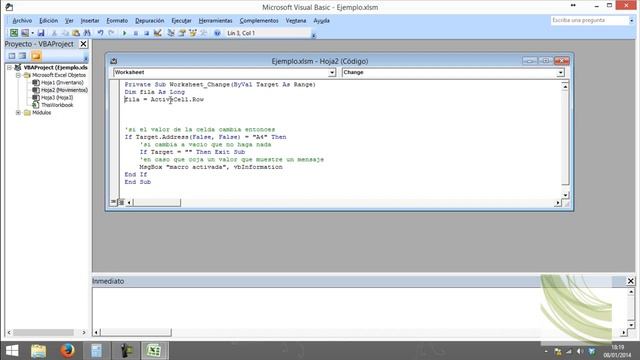Open Visual Basic Help icon
Screen dimensions: 640x360
(x=217, y=33)
